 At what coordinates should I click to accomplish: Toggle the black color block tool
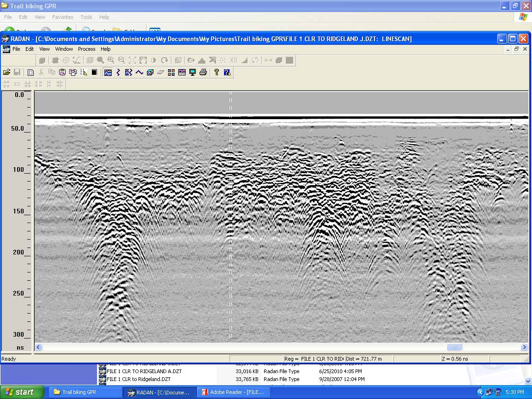click(94, 72)
